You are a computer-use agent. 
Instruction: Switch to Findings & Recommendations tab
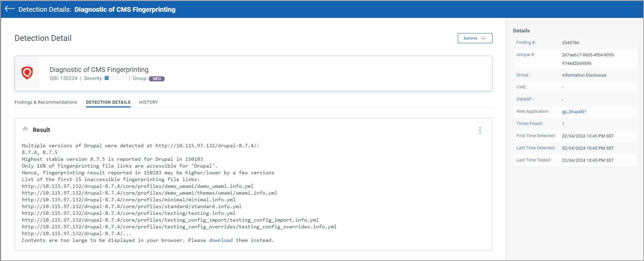[x=45, y=102]
